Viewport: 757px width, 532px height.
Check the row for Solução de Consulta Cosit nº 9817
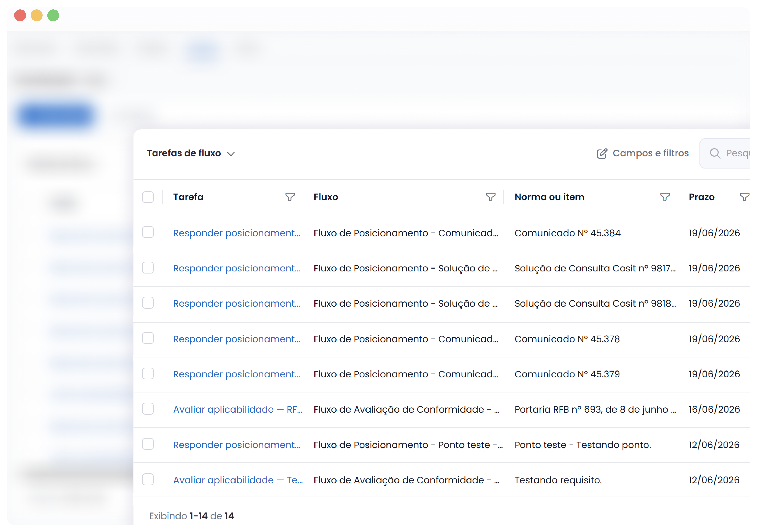[x=148, y=268]
